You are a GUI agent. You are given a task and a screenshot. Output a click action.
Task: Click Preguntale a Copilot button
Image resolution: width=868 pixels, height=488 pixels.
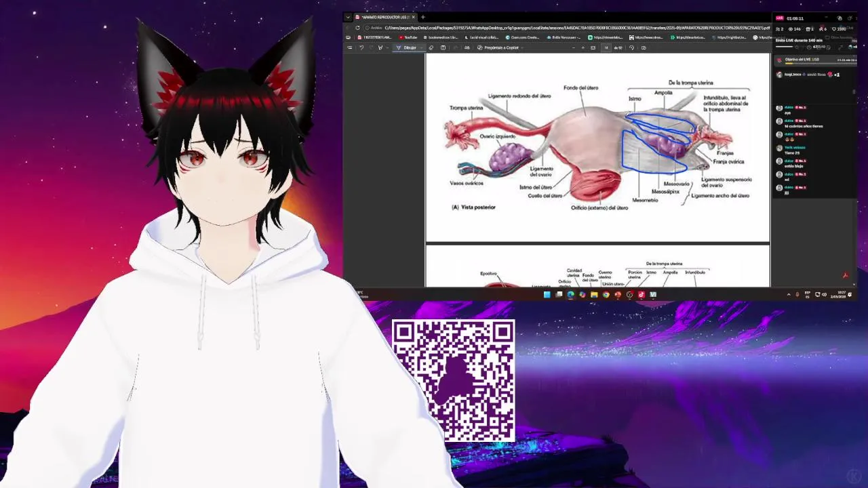pos(498,47)
